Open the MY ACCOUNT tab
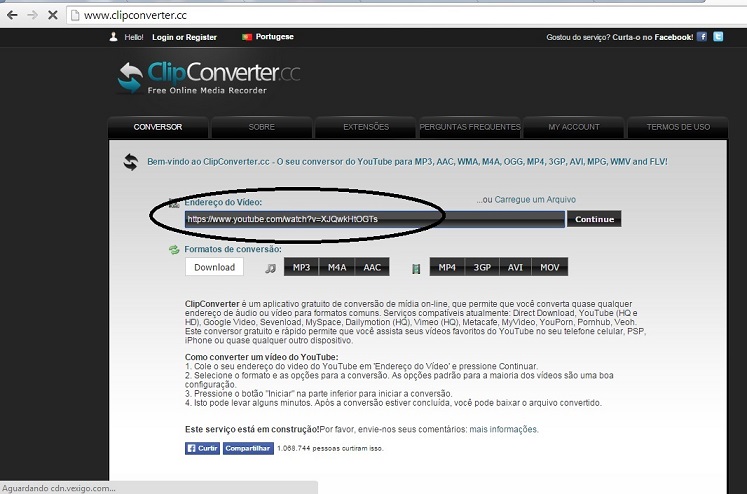 click(x=574, y=127)
